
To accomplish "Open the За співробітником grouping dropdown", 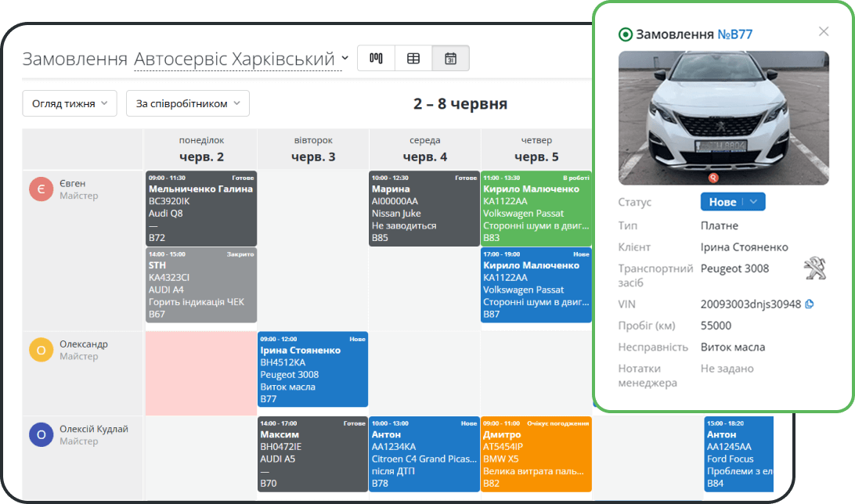I will (x=187, y=103).
